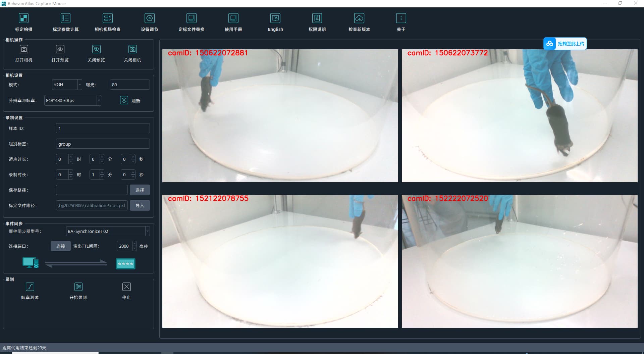The image size is (644, 354).
Task: Click the 标定文件路径 calibrationParas.pkl field
Action: click(92, 205)
